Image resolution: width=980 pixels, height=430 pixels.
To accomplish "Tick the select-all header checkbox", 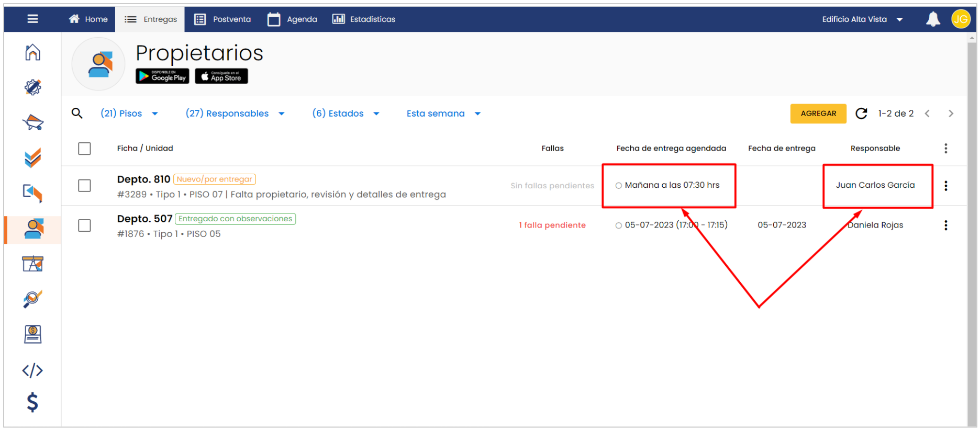I will pyautogui.click(x=84, y=149).
